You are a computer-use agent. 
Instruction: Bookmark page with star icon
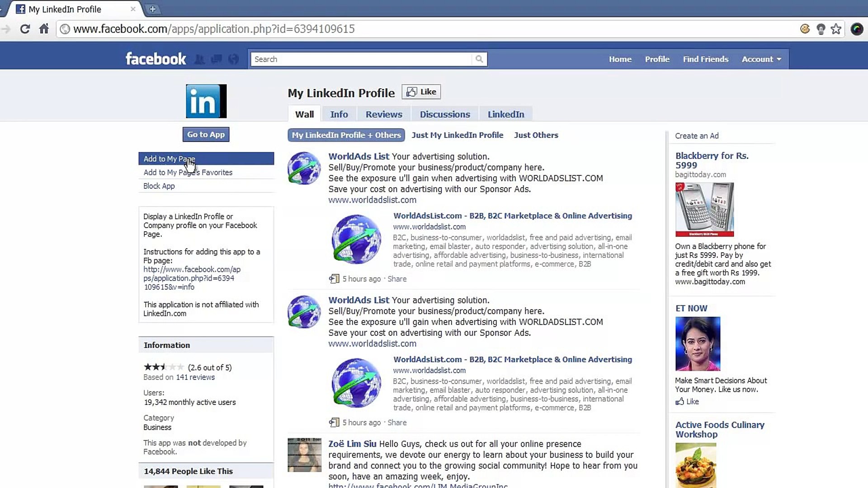tap(836, 29)
